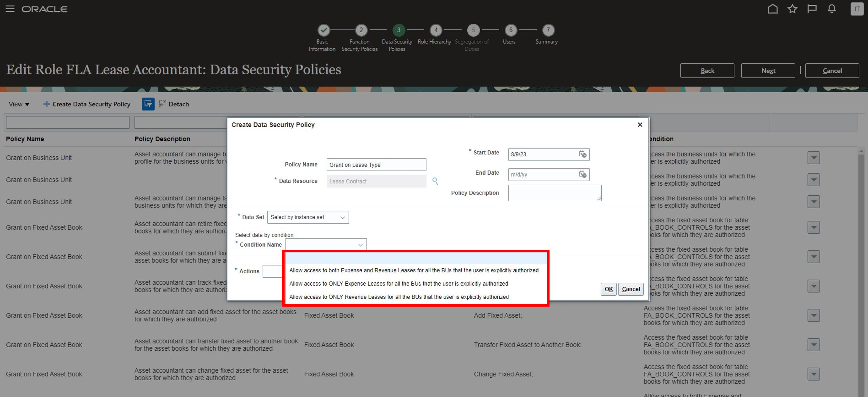Open notifications bell icon

[x=832, y=9]
